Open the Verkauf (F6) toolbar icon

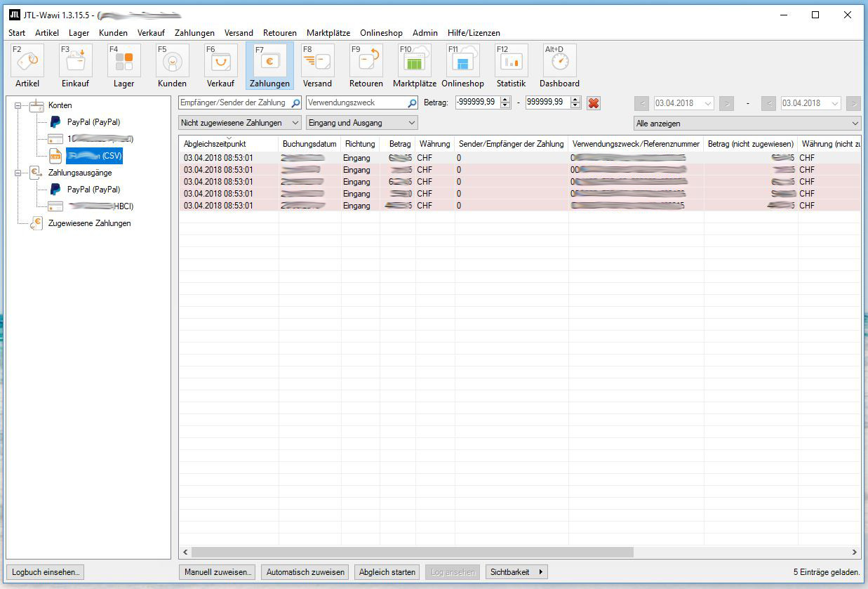tap(220, 66)
